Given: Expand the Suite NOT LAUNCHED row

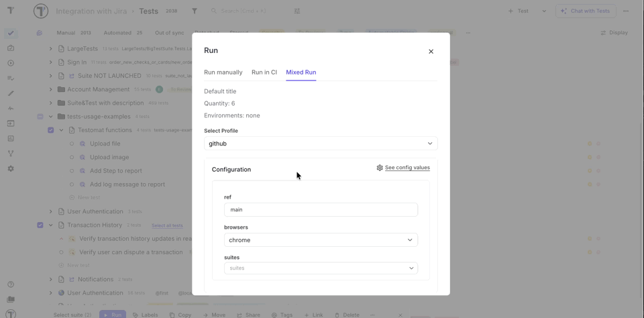Looking at the screenshot, I should (x=50, y=76).
